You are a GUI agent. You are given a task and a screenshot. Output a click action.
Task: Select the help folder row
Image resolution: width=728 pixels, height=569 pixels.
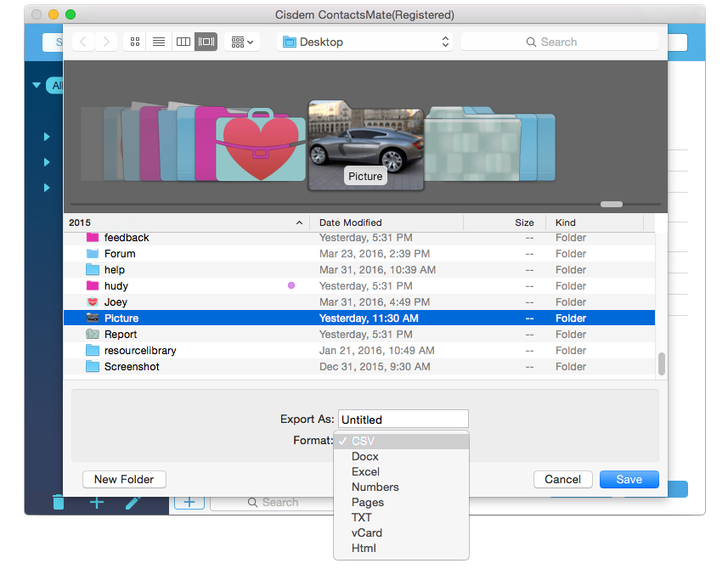point(359,270)
